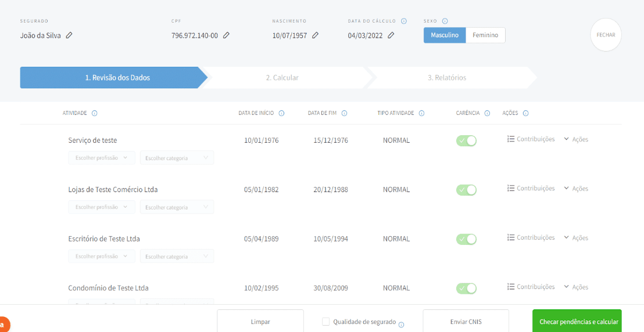Edit the calculation date 04/03/2022 via pencil icon
This screenshot has height=332, width=644.
coord(391,35)
